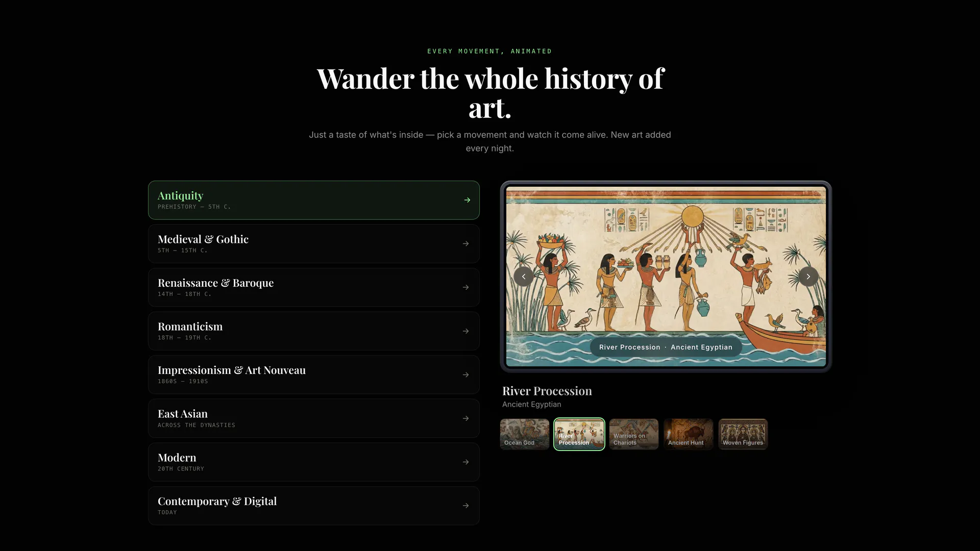Viewport: 980px width, 551px height.
Task: Click the 'Just a taste of what's inside' description
Action: (x=490, y=141)
